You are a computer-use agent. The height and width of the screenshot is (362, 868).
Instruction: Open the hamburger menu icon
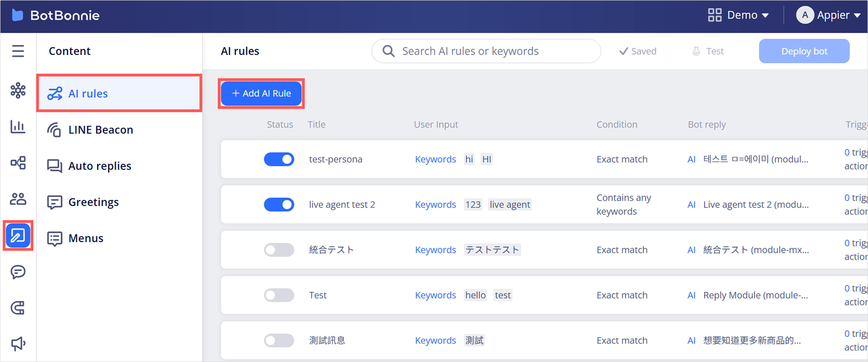click(18, 51)
